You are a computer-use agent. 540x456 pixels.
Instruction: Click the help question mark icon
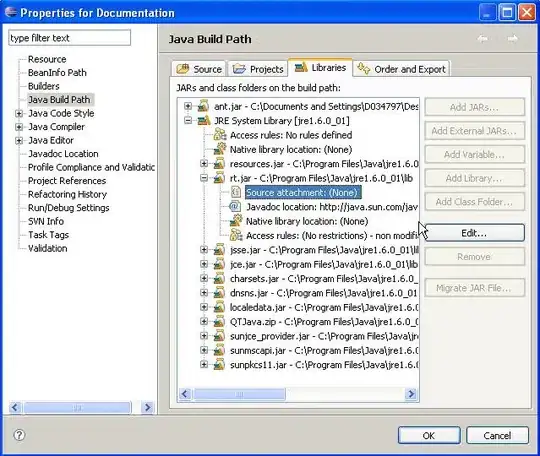tap(19, 435)
